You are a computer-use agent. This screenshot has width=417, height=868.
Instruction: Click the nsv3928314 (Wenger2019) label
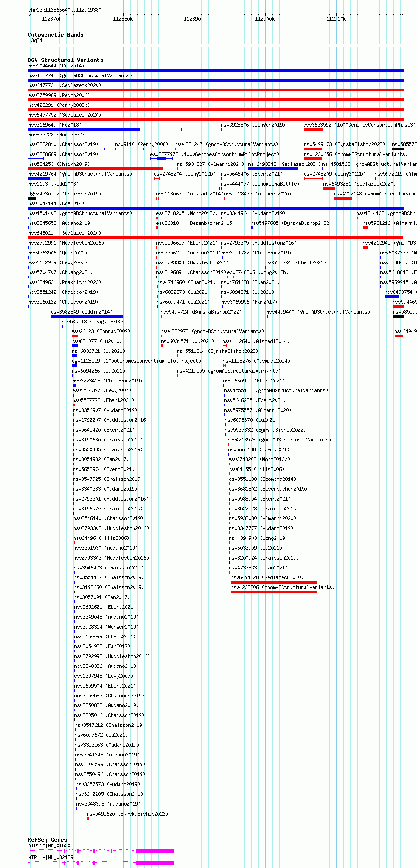tap(106, 627)
